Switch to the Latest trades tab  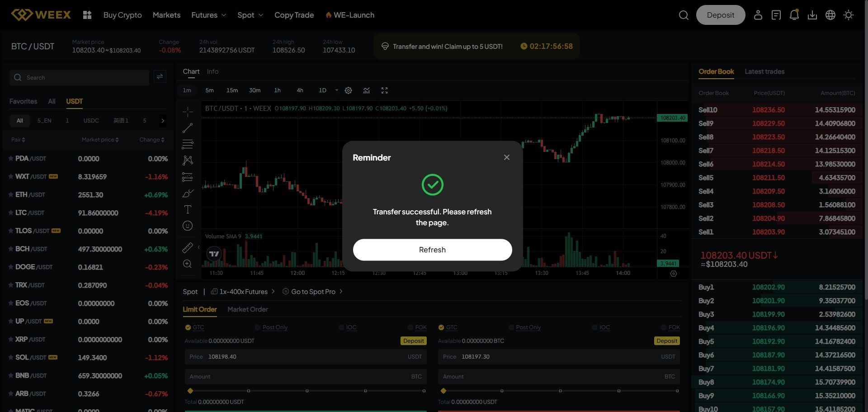[764, 71]
